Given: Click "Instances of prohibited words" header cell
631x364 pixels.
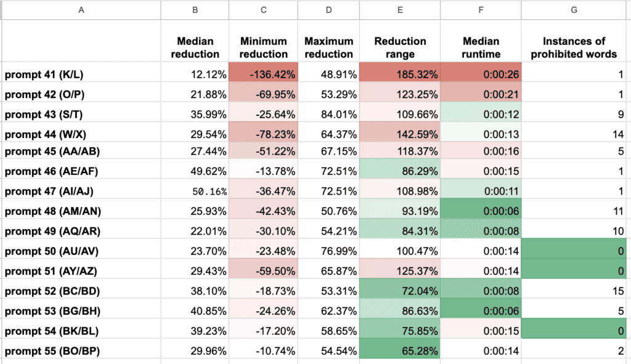Looking at the screenshot, I should [x=574, y=47].
